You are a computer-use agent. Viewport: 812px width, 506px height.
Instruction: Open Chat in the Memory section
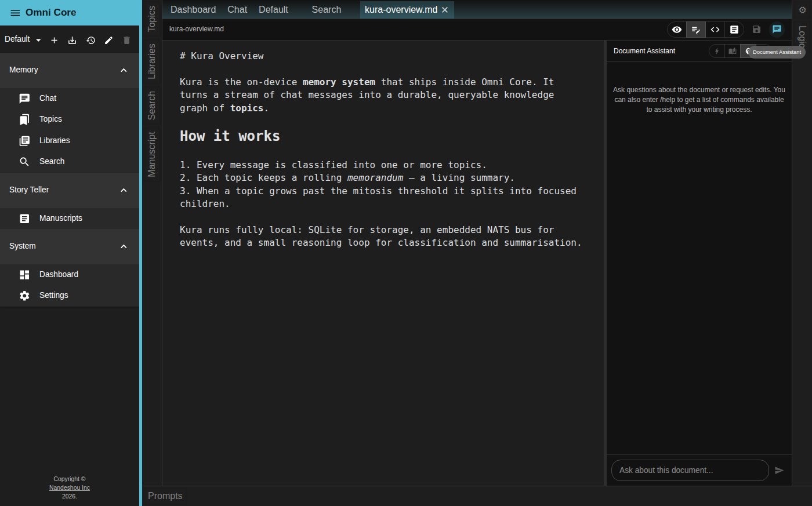[x=70, y=98]
